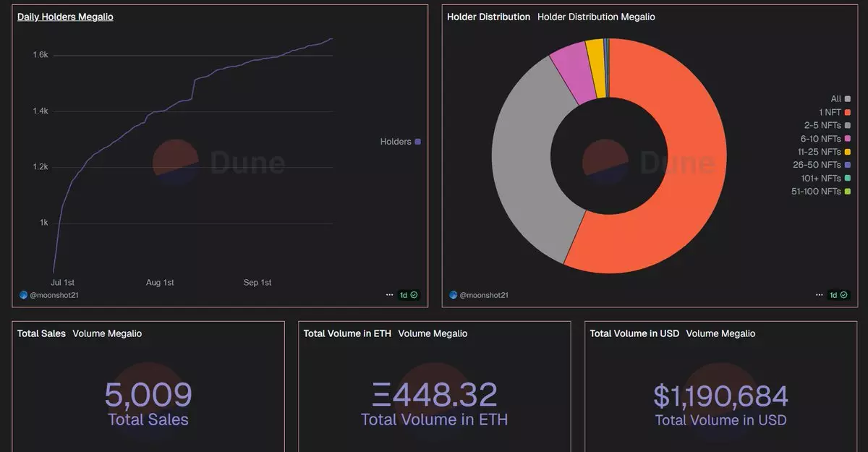Click the Total Sales panel heading
This screenshot has width=868, height=452.
coord(41,333)
